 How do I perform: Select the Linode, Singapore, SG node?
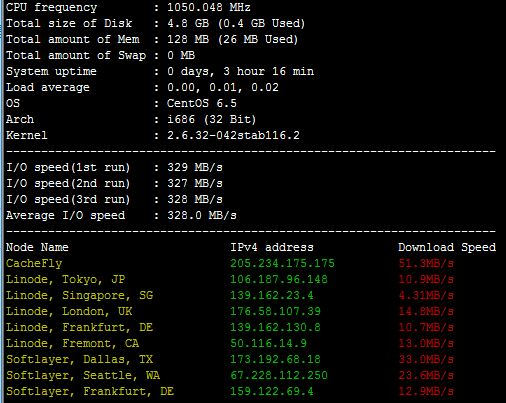coord(79,295)
